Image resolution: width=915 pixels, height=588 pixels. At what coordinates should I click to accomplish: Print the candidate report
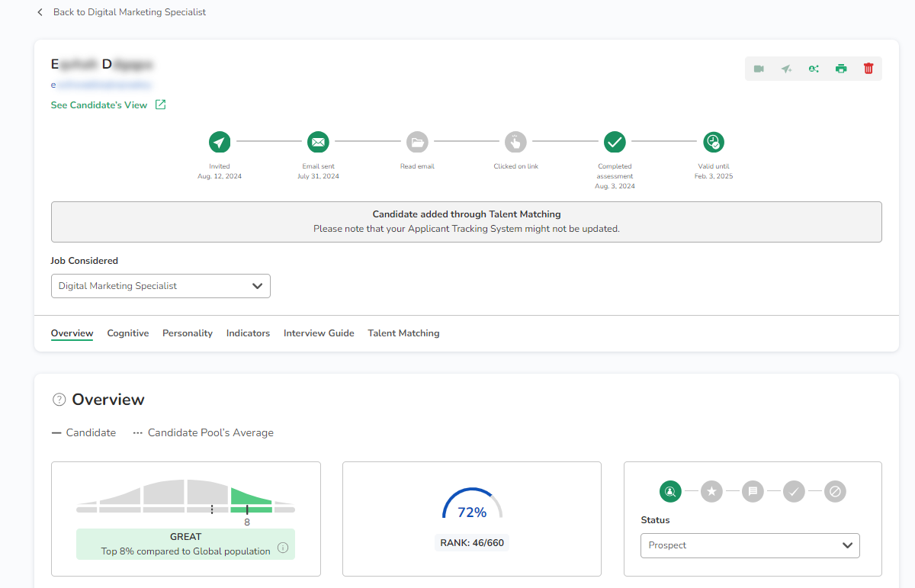[841, 69]
